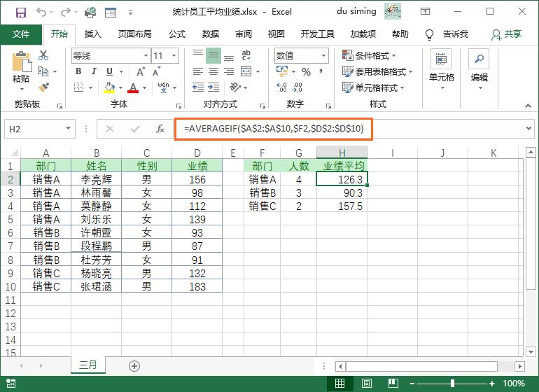Activate the Format Painter brush
Image resolution: width=539 pixels, height=392 pixels.
[43, 87]
